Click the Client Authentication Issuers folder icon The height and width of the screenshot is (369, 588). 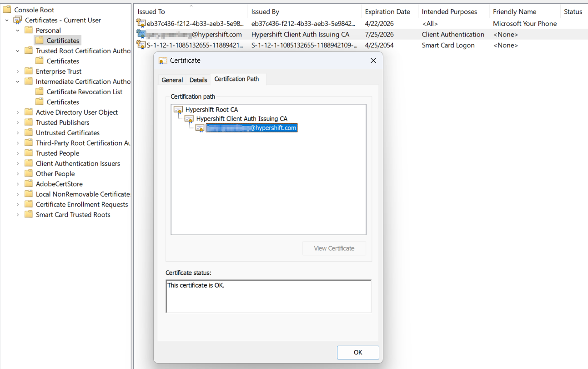tap(29, 163)
